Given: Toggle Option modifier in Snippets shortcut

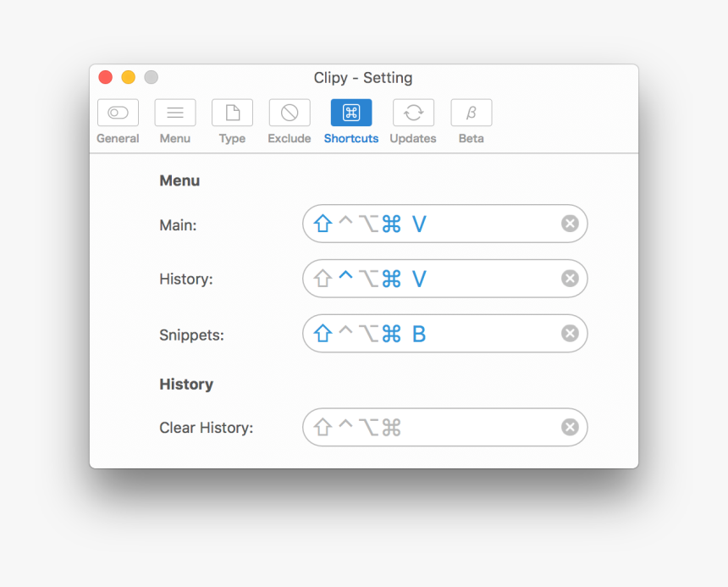Looking at the screenshot, I should point(369,334).
